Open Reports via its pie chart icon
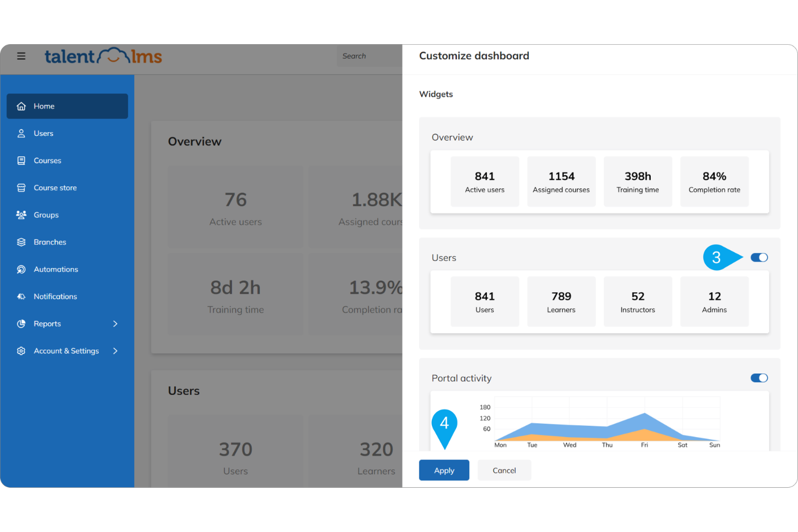This screenshot has width=798, height=532. (21, 323)
